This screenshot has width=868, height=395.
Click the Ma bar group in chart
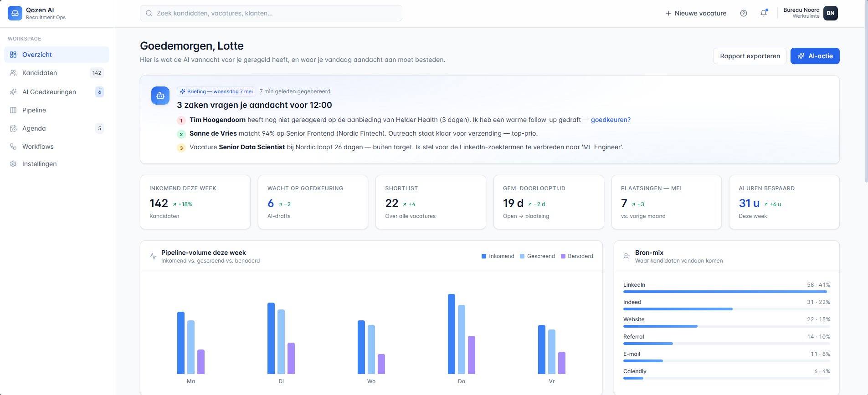pos(191,343)
